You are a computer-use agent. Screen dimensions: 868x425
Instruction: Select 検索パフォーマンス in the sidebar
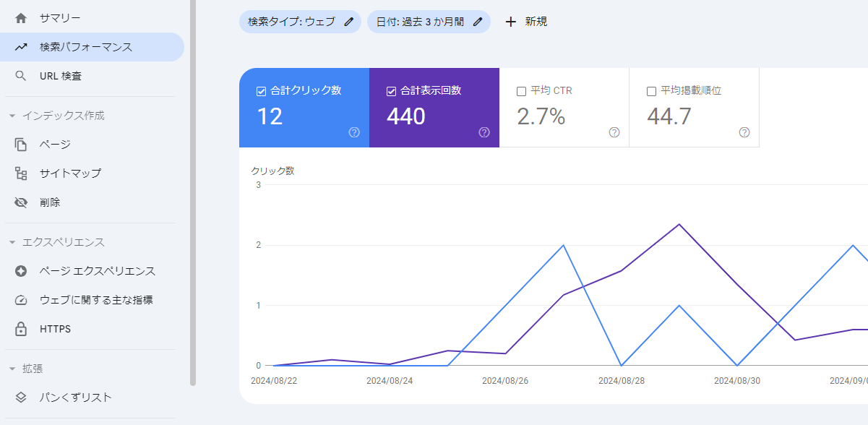pyautogui.click(x=92, y=47)
